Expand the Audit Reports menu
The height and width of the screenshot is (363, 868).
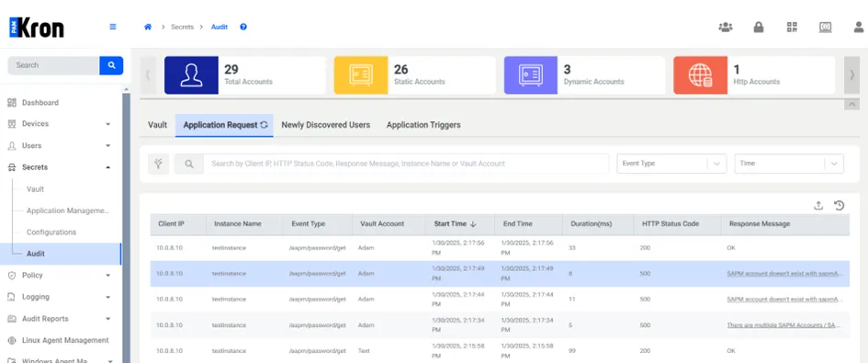click(108, 319)
